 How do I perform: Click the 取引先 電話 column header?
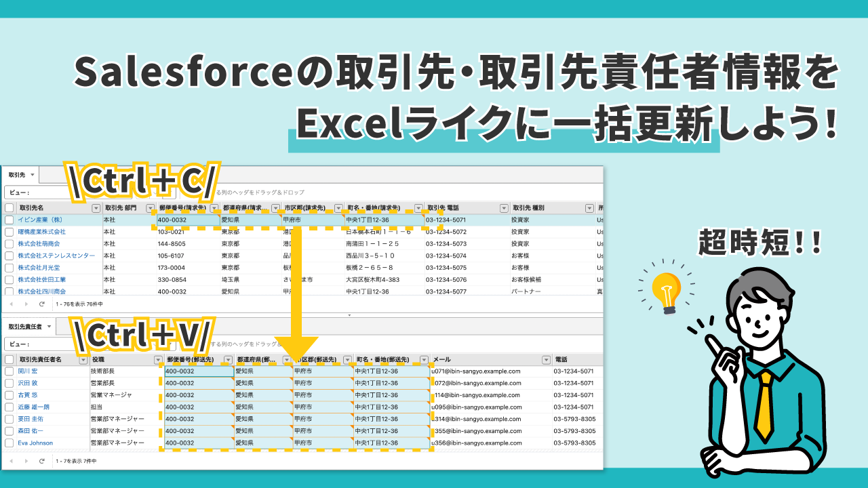pos(461,208)
